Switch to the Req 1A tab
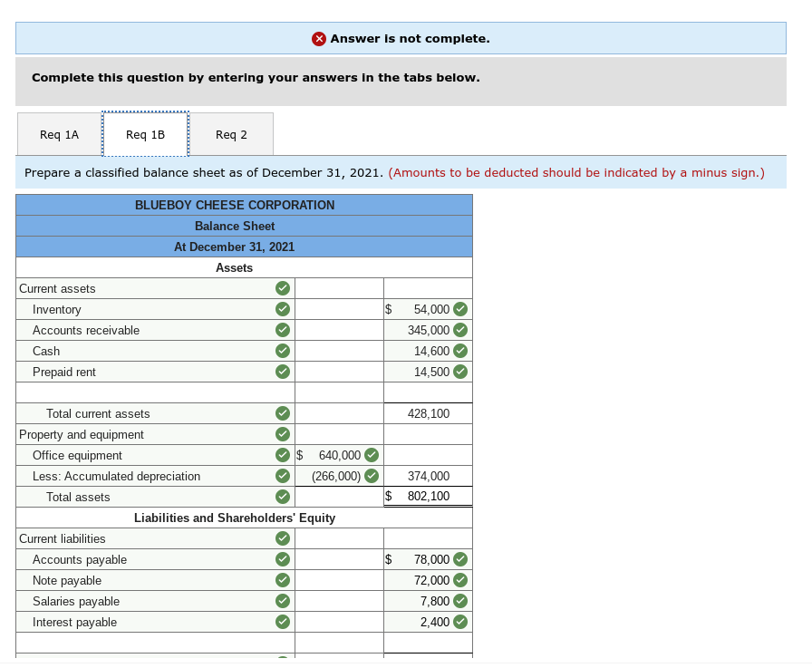Screen dimensions: 812x668 (58, 134)
